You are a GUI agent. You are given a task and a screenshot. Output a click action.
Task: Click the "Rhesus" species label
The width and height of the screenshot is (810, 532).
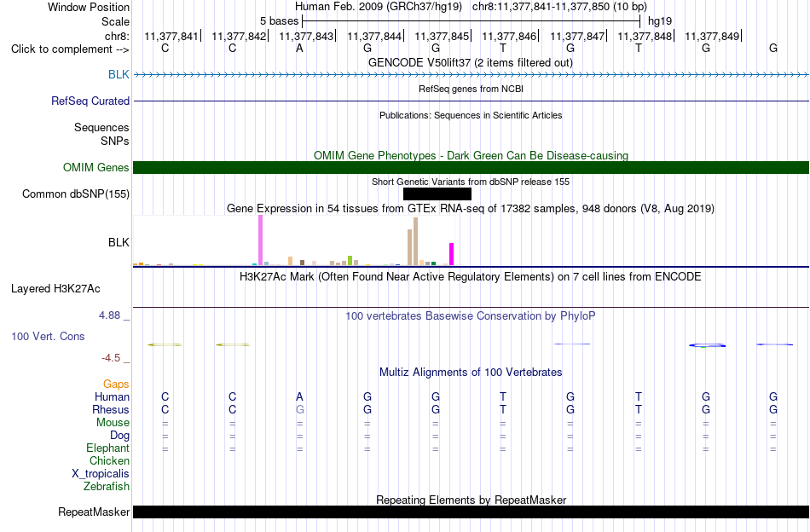point(111,409)
